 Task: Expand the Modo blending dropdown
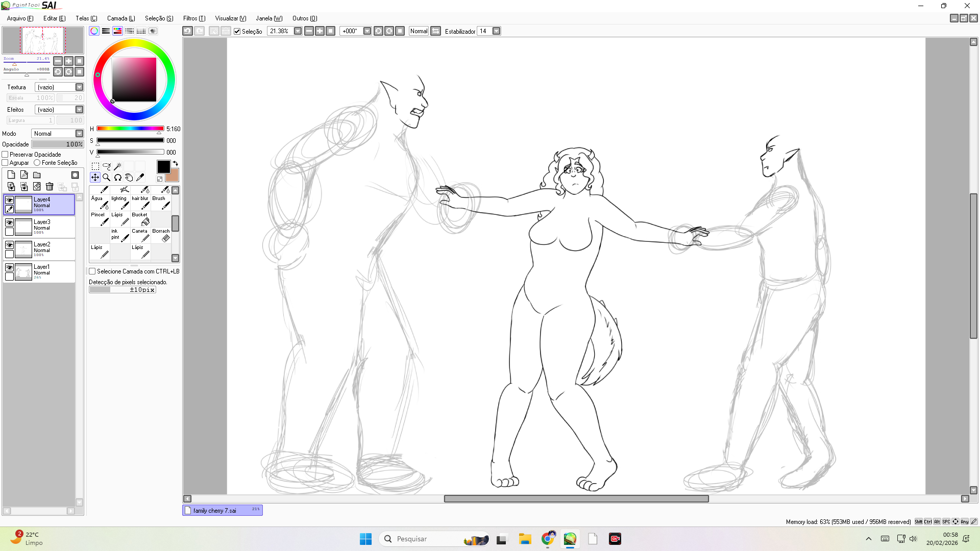[x=79, y=134]
